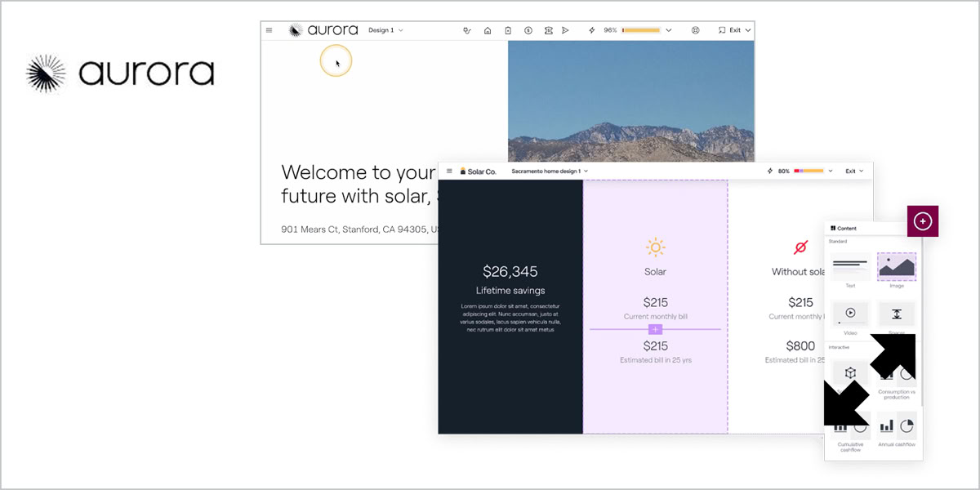Click the stethoscope diagnostics icon
The image size is (980, 490).
point(467,30)
